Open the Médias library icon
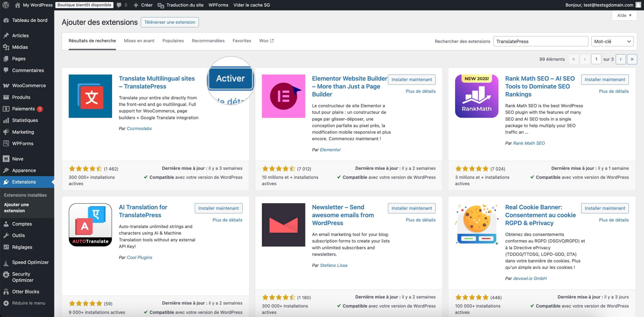This screenshot has height=317, width=644. [x=6, y=47]
